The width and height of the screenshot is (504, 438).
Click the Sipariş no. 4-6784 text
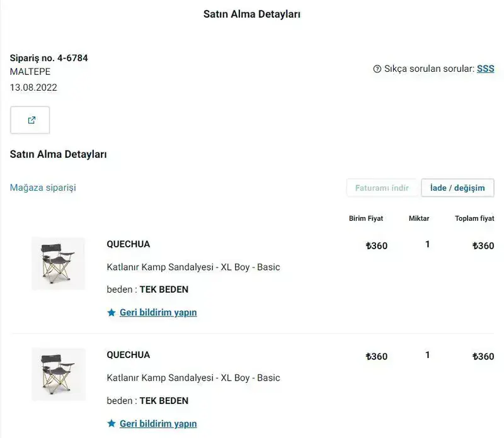49,58
